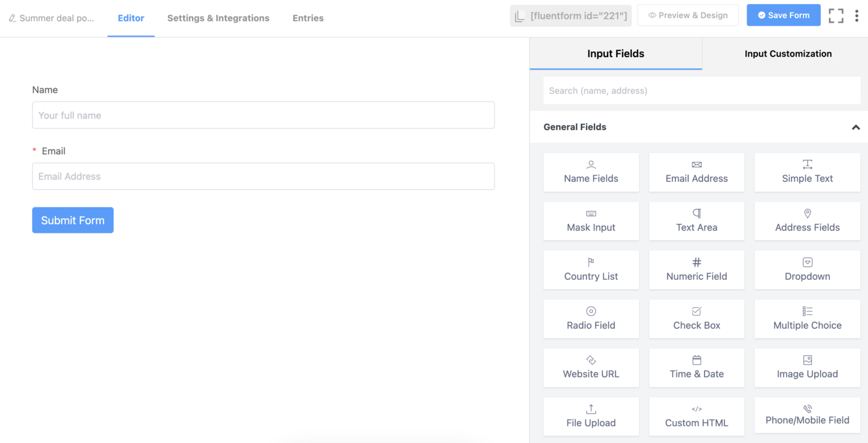Select the Email Address field element
The height and width of the screenshot is (443, 868).
click(696, 172)
